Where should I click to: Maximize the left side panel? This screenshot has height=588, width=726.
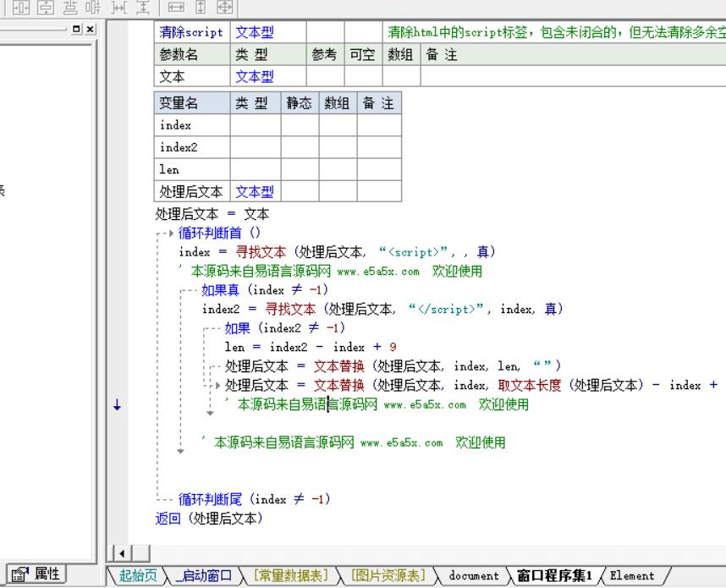[77, 29]
